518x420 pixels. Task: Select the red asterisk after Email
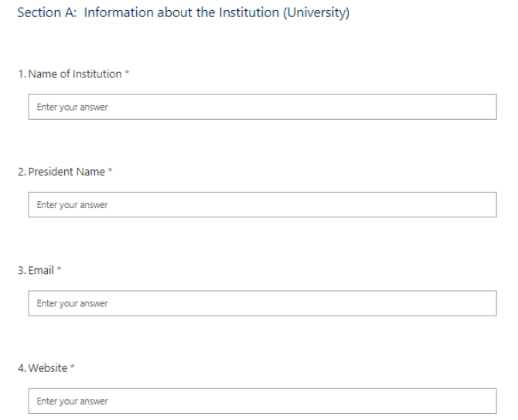click(59, 268)
